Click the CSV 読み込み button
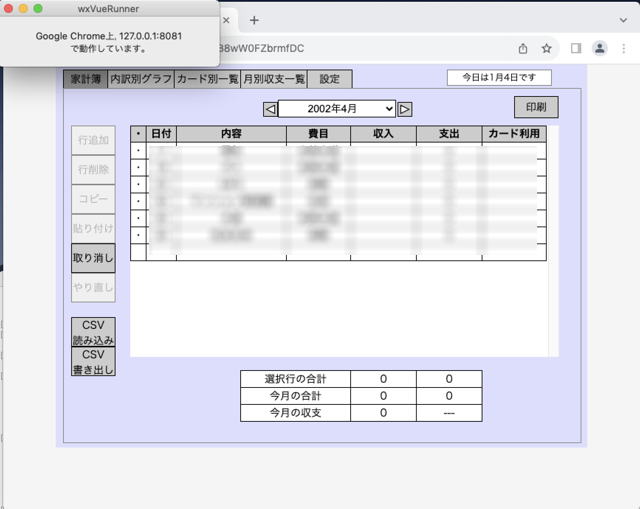 tap(93, 332)
